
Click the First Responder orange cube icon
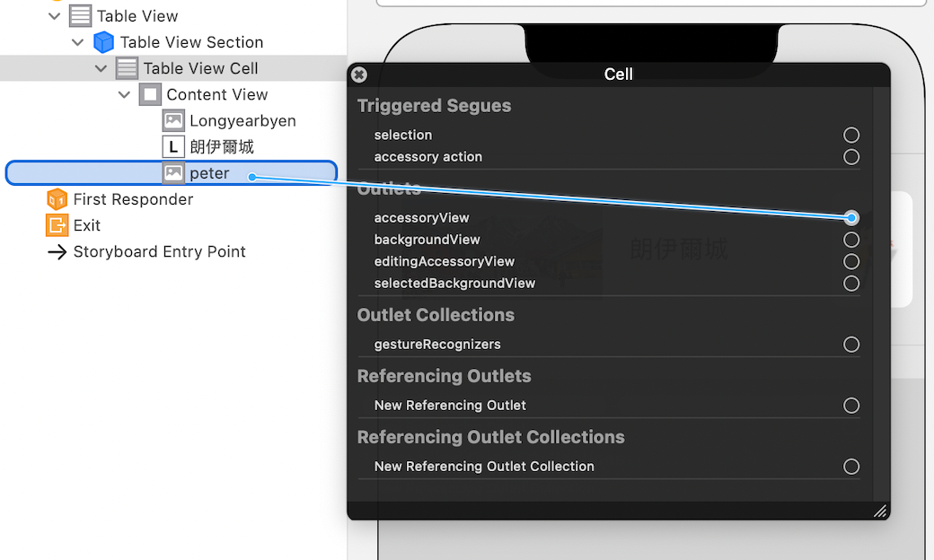point(57,199)
